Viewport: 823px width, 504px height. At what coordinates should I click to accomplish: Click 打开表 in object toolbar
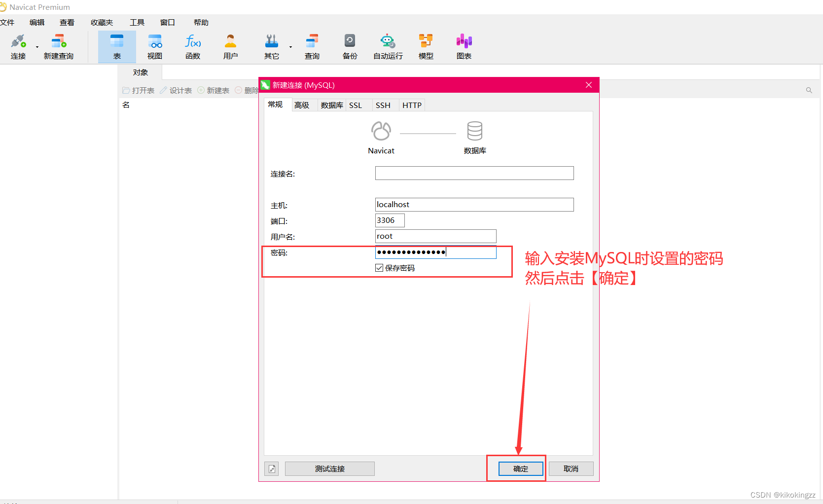click(139, 90)
